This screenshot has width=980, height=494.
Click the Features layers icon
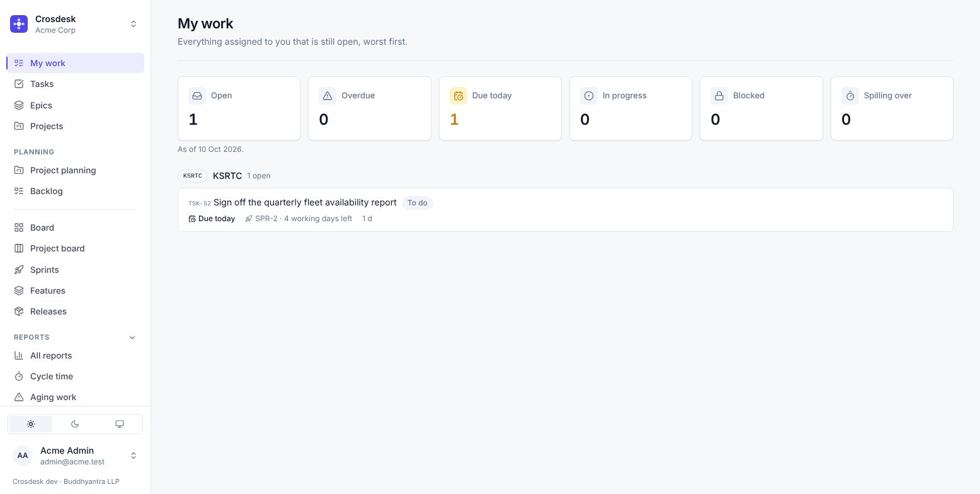(19, 290)
